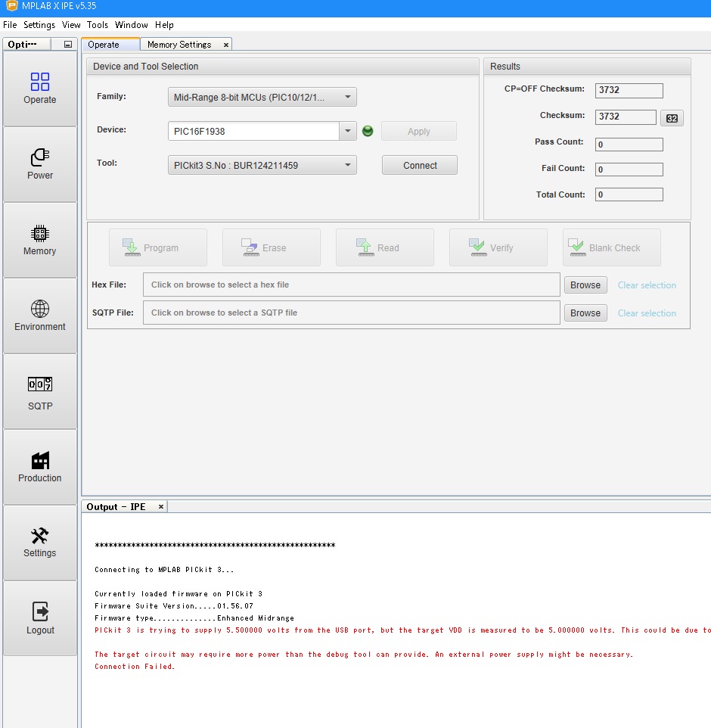Click the Read button

[385, 247]
